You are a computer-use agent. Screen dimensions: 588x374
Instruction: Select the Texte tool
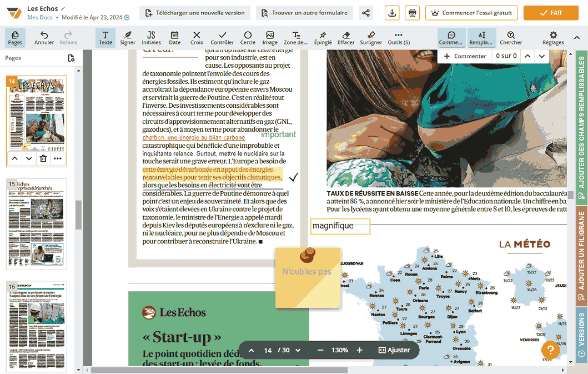[105, 38]
